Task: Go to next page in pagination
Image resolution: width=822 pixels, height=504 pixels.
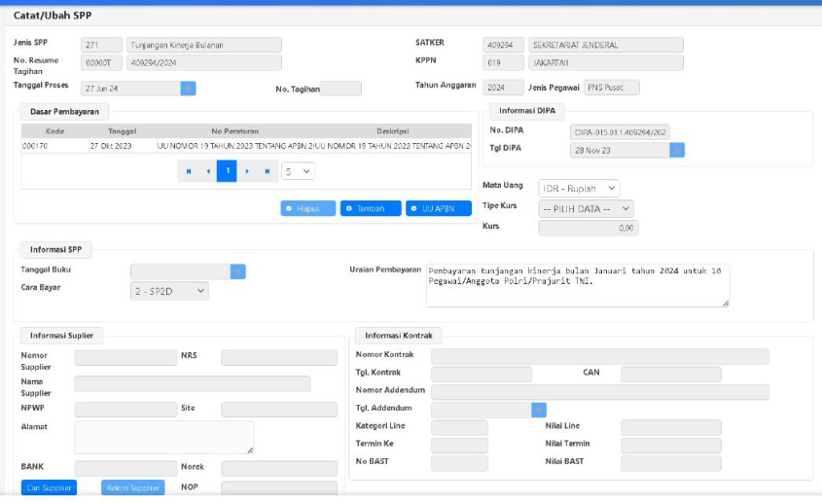Action: click(x=247, y=171)
